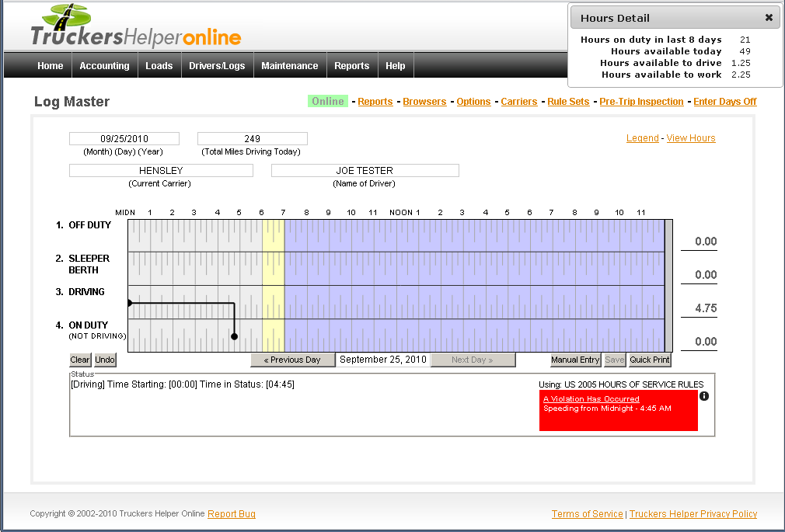Go to the Previous Day log
Image resolution: width=785 pixels, height=532 pixels.
292,360
